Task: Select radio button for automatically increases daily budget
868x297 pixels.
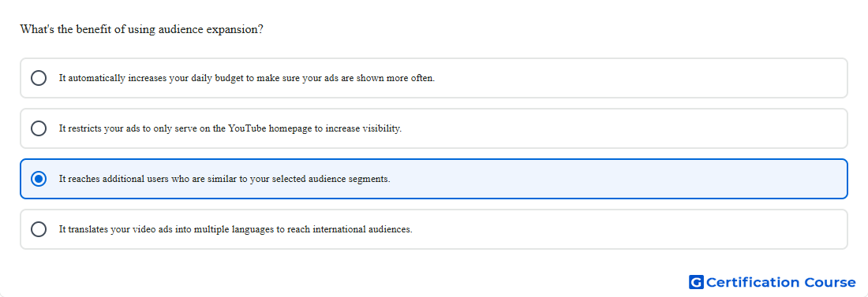Action: click(x=39, y=78)
